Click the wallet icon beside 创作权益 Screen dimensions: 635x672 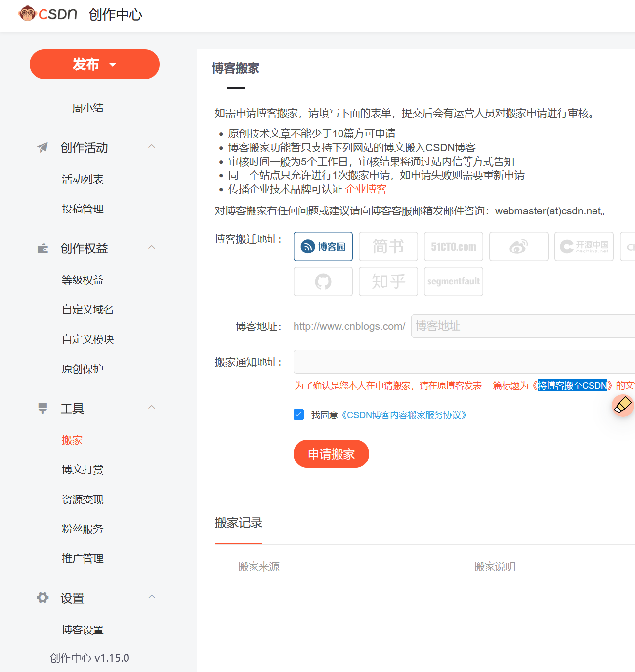(x=42, y=248)
